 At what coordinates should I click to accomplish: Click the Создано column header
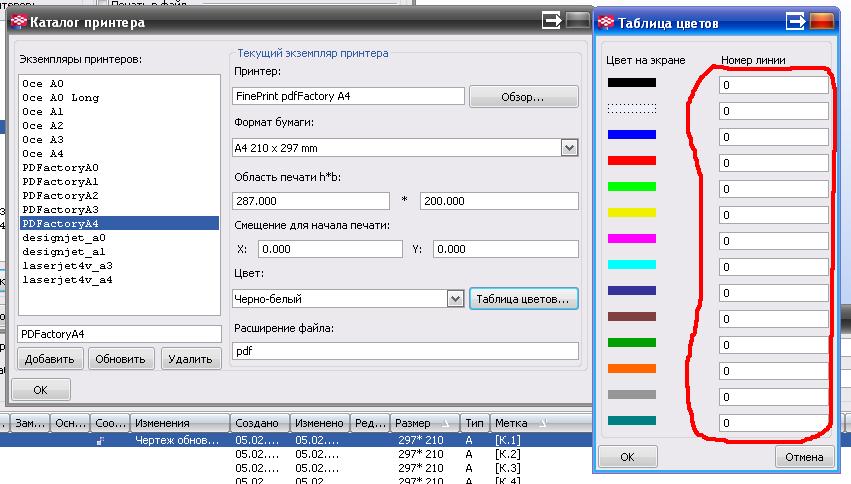(x=259, y=423)
